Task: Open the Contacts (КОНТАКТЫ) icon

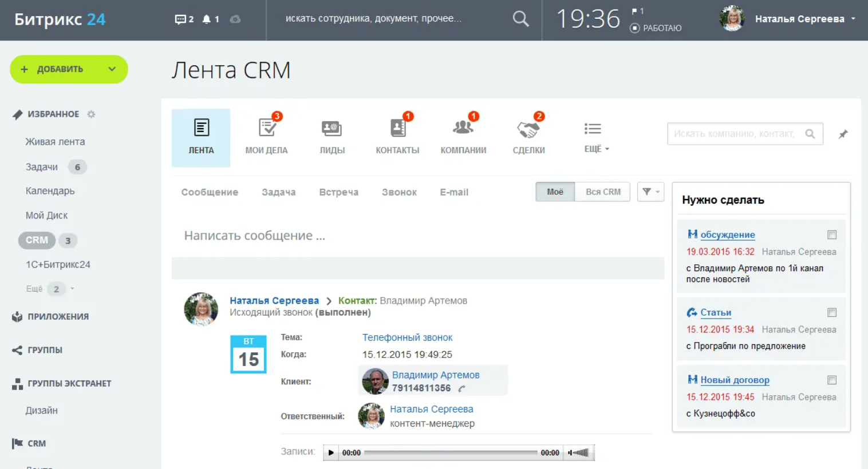Action: (x=397, y=129)
